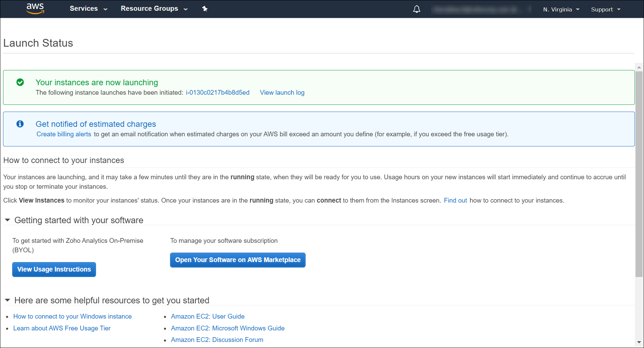The image size is (644, 348).
Task: Click the Find out link
Action: (455, 201)
